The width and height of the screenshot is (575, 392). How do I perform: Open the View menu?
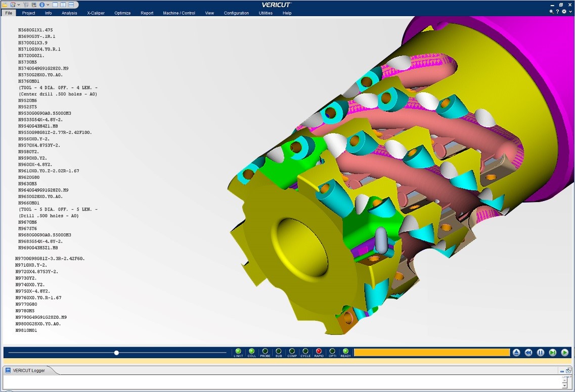tap(209, 13)
